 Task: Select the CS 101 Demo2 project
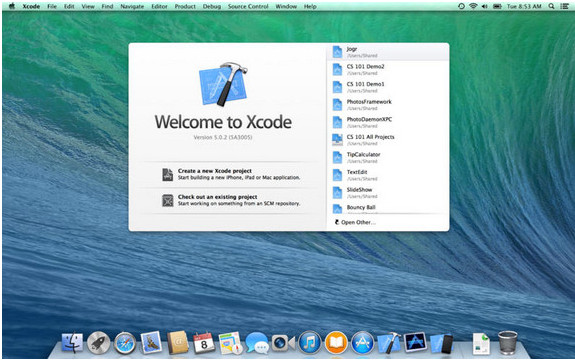pyautogui.click(x=388, y=70)
